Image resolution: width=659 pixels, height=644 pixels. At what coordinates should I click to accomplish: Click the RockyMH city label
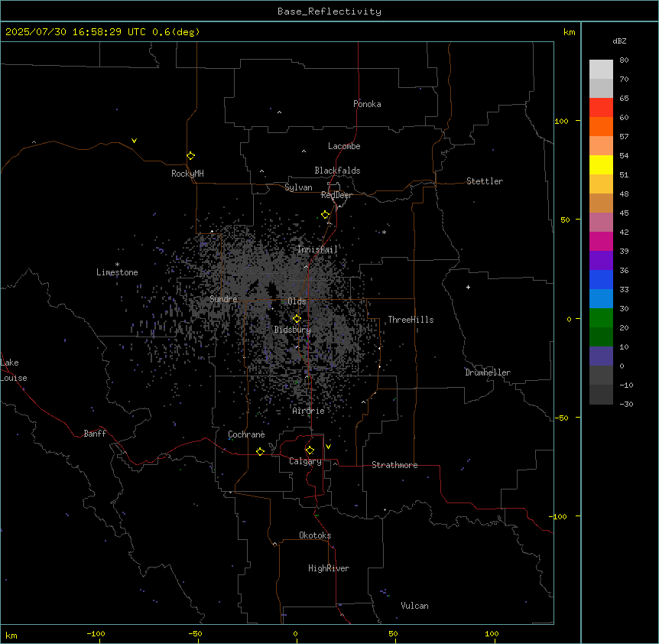point(187,174)
